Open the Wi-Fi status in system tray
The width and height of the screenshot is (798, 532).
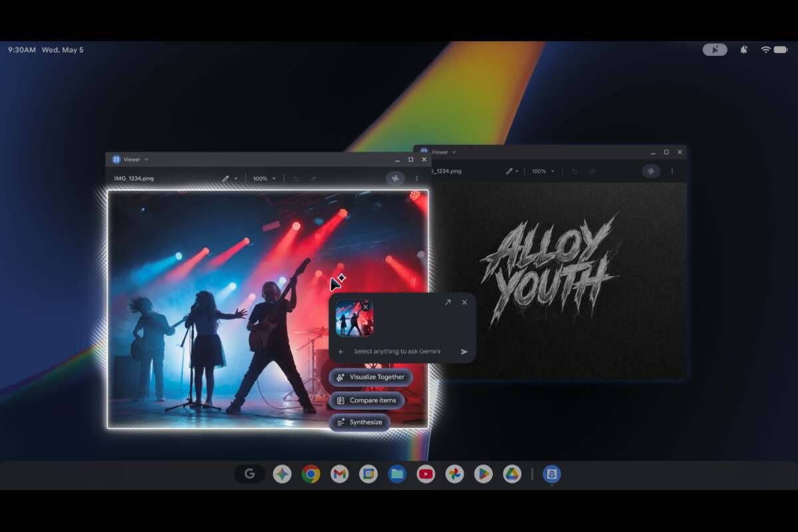765,49
